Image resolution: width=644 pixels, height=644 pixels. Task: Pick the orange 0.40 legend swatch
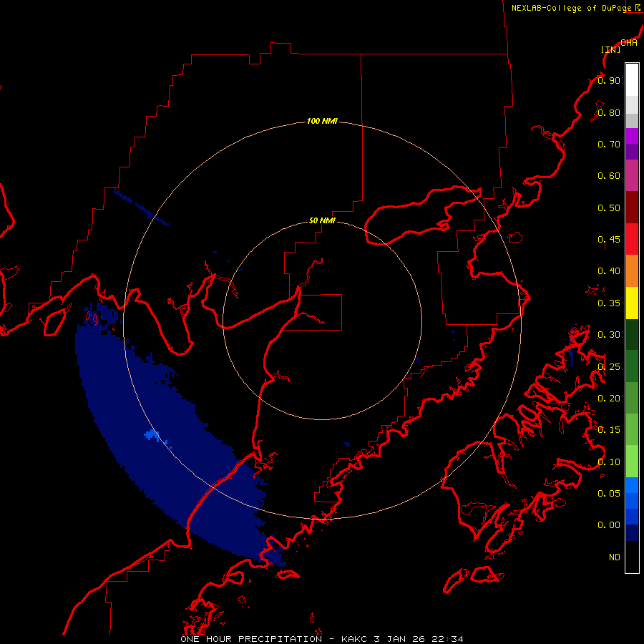tap(632, 271)
